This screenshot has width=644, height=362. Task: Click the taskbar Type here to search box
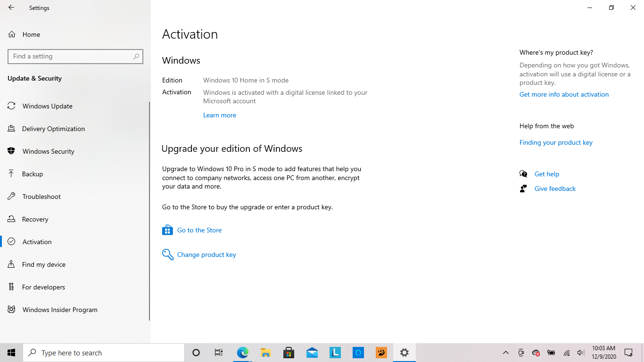point(104,353)
